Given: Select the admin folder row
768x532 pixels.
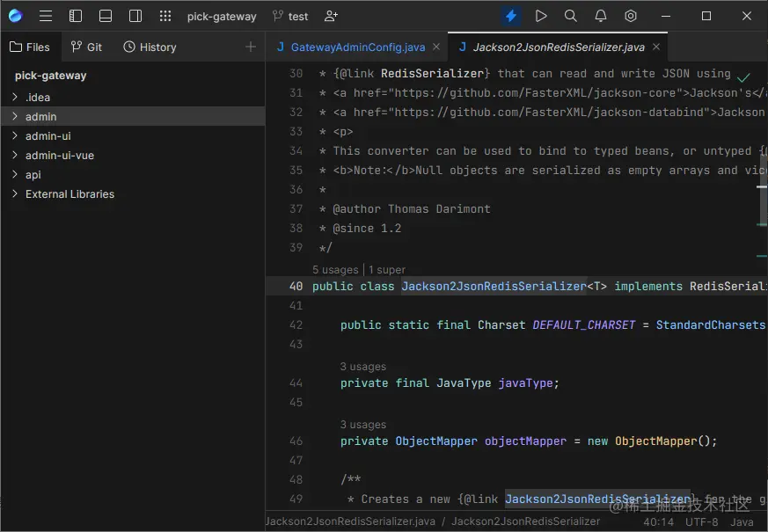Looking at the screenshot, I should coord(133,116).
